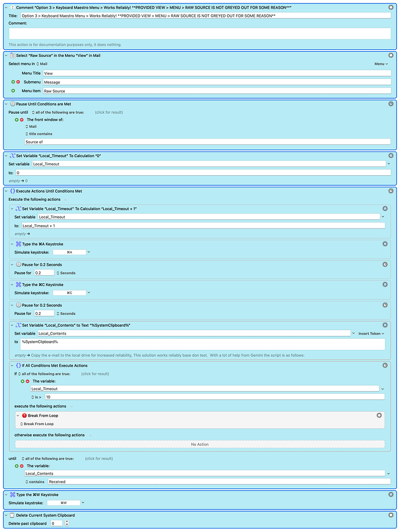Open gear menu of the Comment action
400x532 pixels.
[391, 6]
